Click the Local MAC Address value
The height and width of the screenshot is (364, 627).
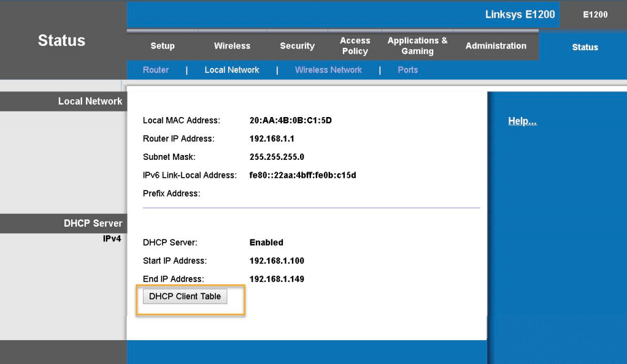pos(290,120)
